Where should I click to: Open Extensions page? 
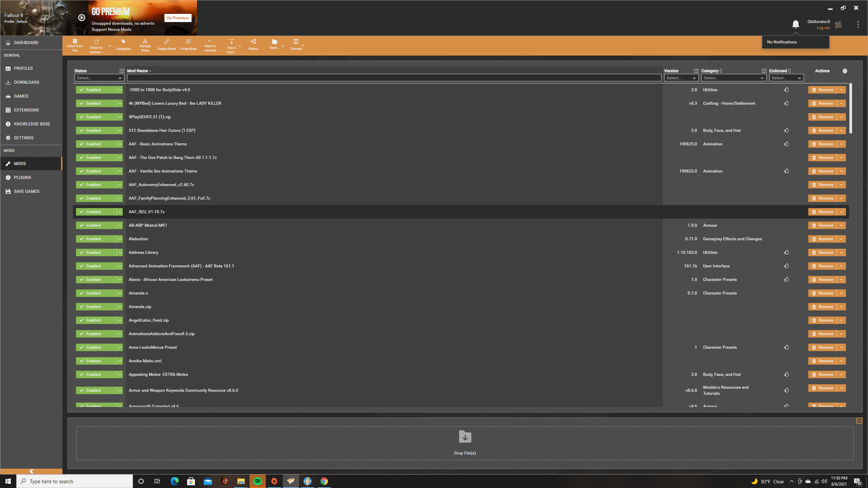(x=31, y=110)
